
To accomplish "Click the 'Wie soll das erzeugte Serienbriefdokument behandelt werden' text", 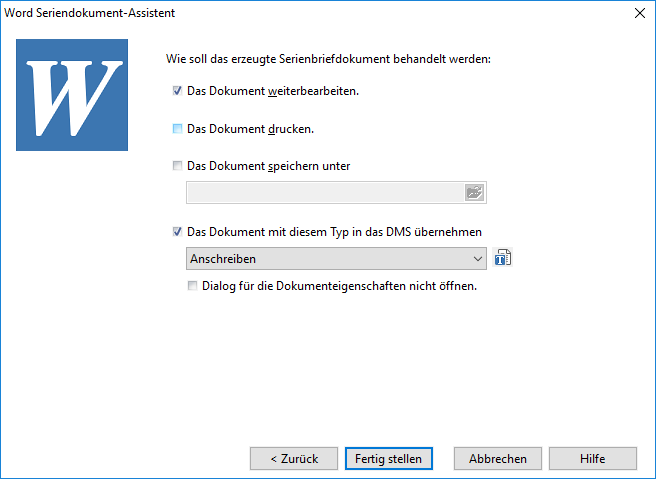I will tap(328, 59).
